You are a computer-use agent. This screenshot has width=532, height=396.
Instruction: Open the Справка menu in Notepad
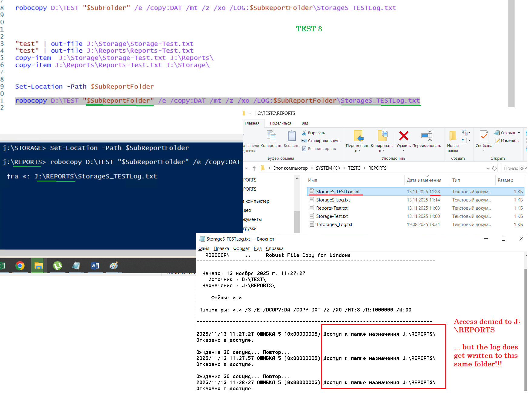point(275,248)
